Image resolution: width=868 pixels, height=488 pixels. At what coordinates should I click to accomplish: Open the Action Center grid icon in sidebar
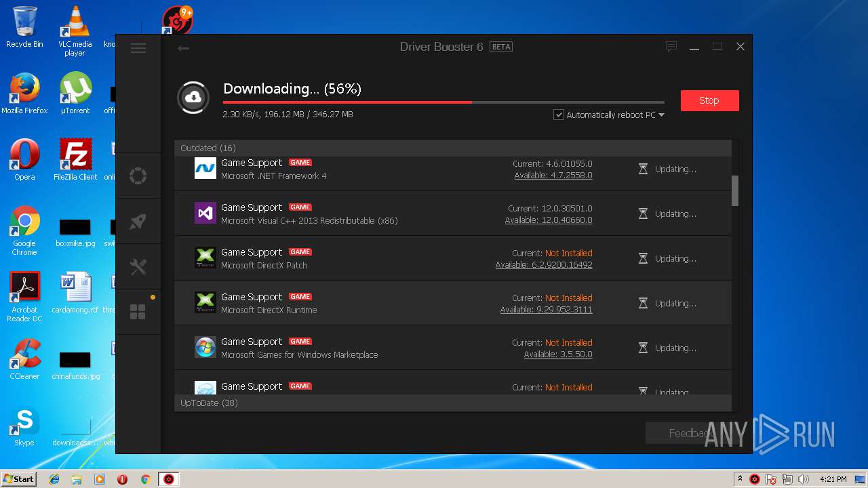coord(138,312)
